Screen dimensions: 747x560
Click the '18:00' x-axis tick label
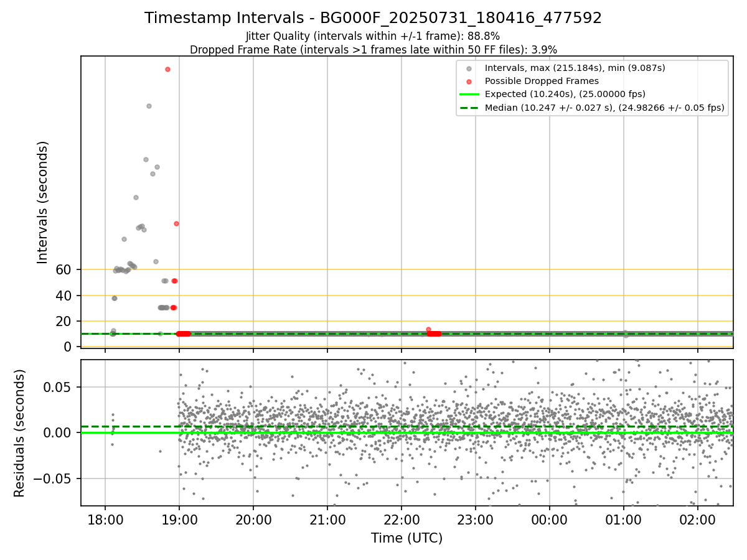pyautogui.click(x=105, y=520)
